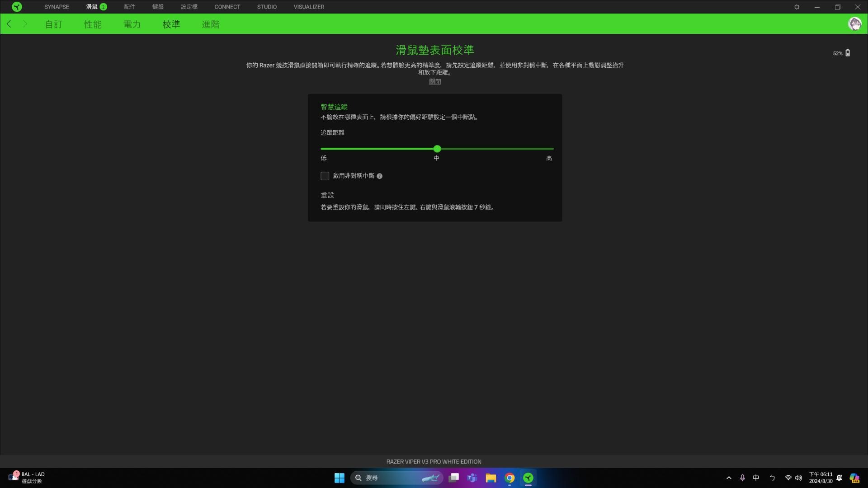Open the CONNECT tab
The height and width of the screenshot is (488, 868).
[x=227, y=7]
